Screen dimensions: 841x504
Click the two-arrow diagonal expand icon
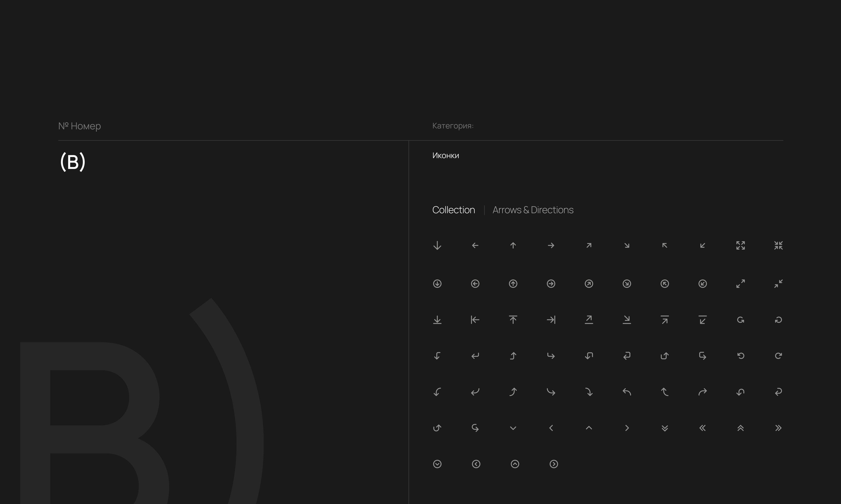tap(740, 284)
